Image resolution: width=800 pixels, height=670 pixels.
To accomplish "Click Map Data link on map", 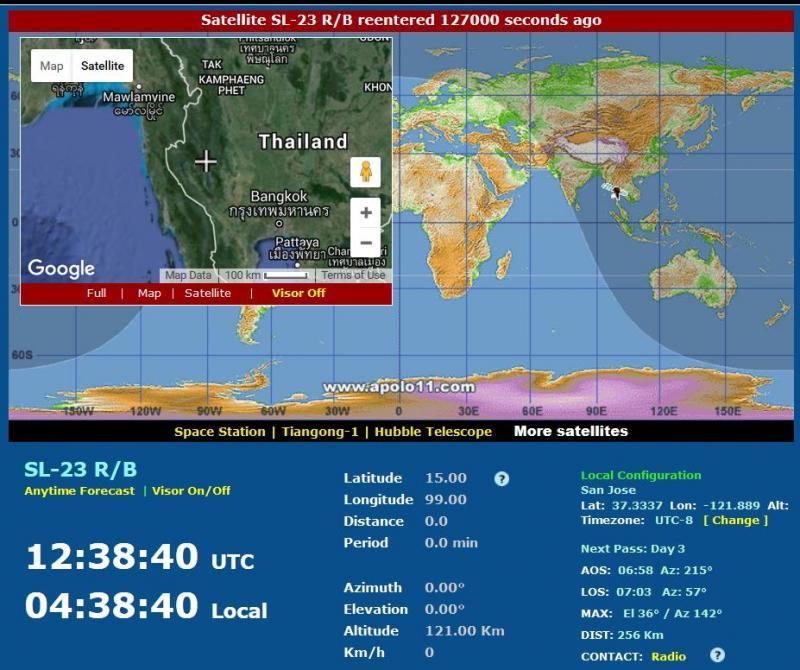I will point(188,275).
